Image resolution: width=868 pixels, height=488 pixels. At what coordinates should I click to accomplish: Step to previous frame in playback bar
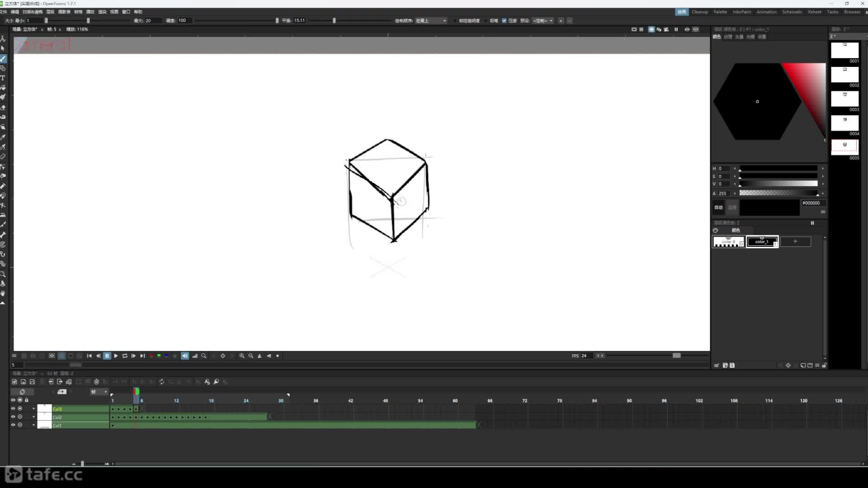[98, 356]
